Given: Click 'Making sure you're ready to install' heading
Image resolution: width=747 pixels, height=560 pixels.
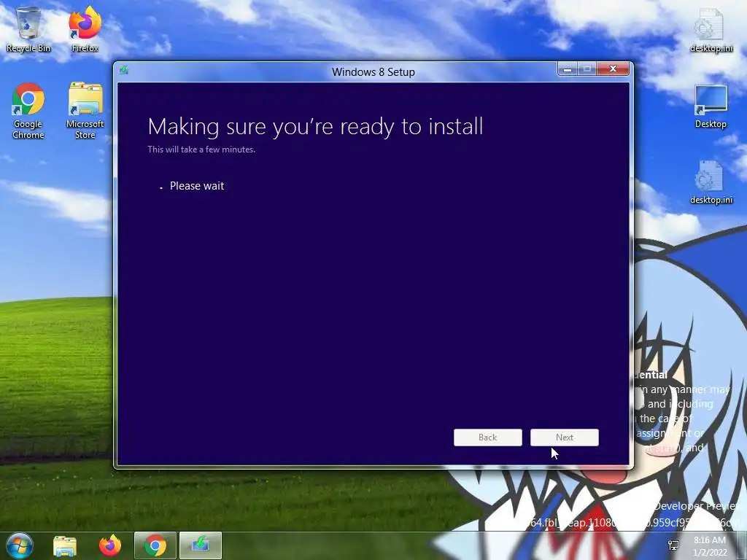Looking at the screenshot, I should pos(315,127).
